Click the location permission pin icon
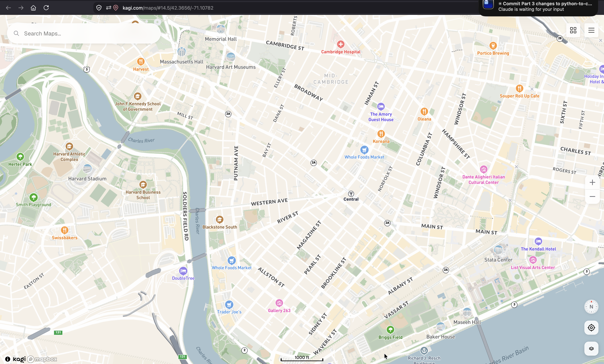The width and height of the screenshot is (604, 364). (116, 8)
